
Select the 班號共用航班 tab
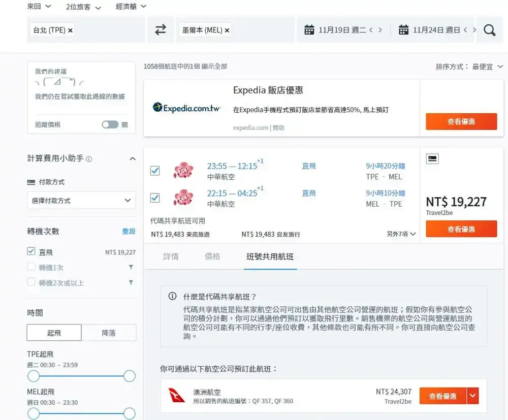point(270,257)
